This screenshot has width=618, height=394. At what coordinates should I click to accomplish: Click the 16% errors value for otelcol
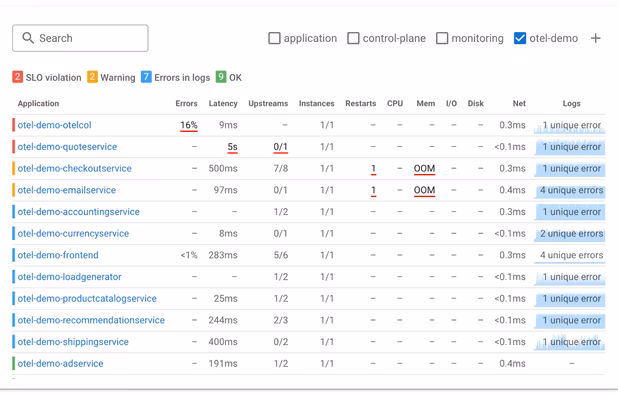189,125
